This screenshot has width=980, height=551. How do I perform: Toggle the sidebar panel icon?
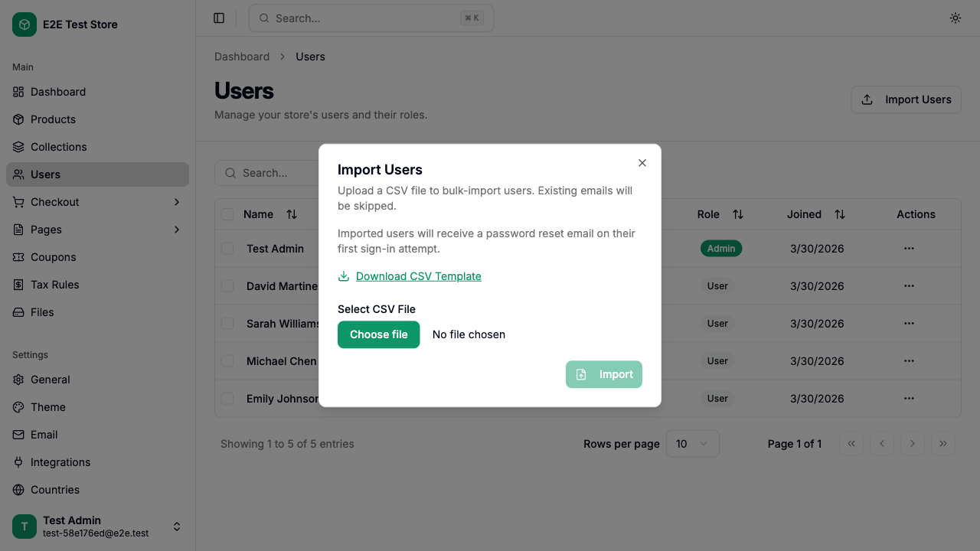219,18
